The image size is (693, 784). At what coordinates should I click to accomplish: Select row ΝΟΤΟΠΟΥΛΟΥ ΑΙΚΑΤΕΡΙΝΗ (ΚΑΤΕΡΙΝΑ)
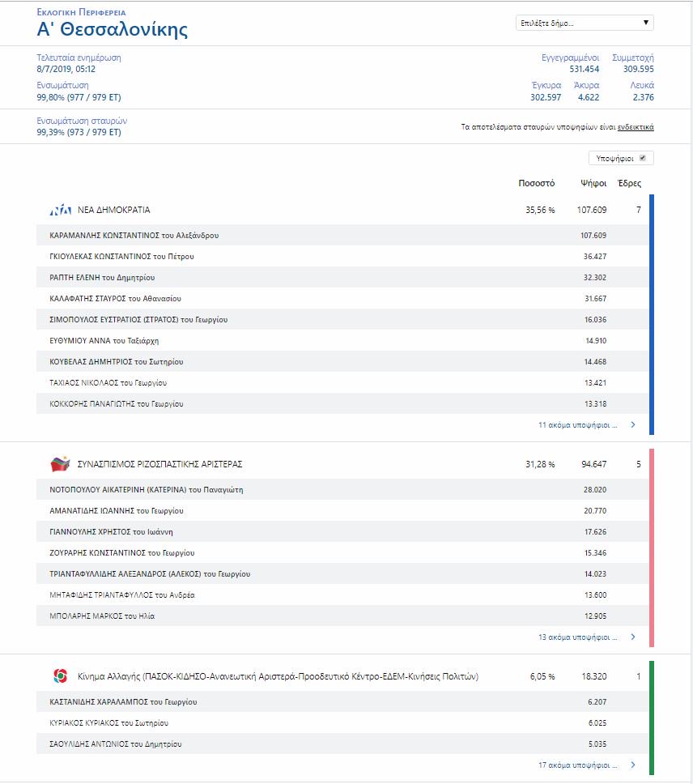point(342,489)
